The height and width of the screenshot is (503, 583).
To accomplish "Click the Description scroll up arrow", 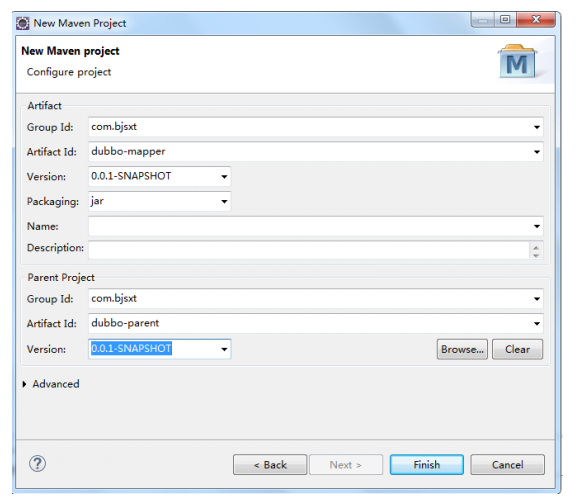I will point(536,247).
